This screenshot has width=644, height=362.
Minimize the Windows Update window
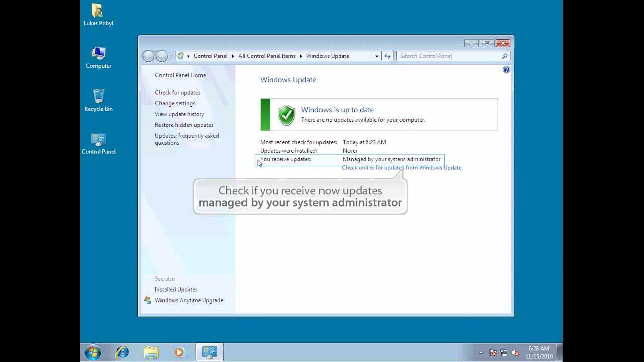[471, 43]
